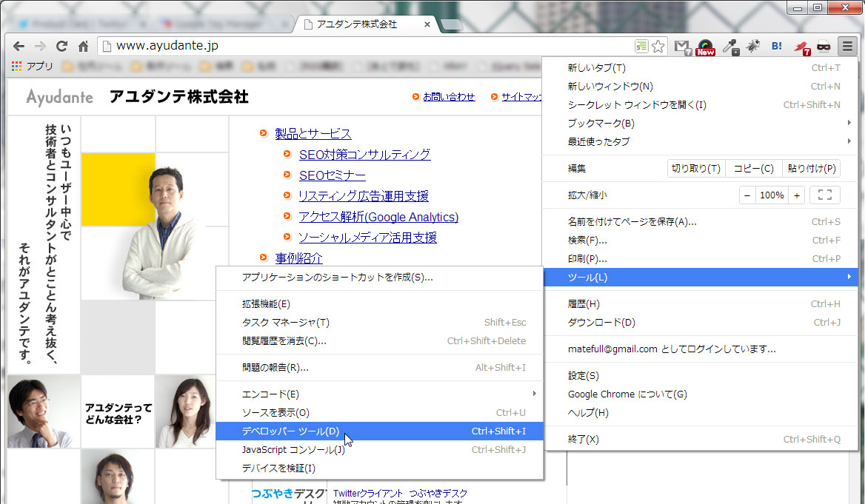
Task: Select 検索(F)... from Chrome menu
Action: (701, 241)
